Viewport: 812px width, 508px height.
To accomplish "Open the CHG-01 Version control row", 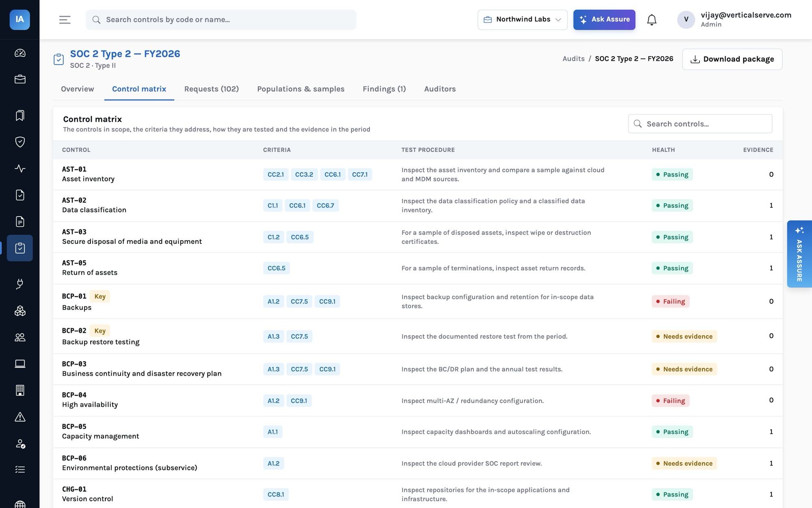I will [418, 494].
